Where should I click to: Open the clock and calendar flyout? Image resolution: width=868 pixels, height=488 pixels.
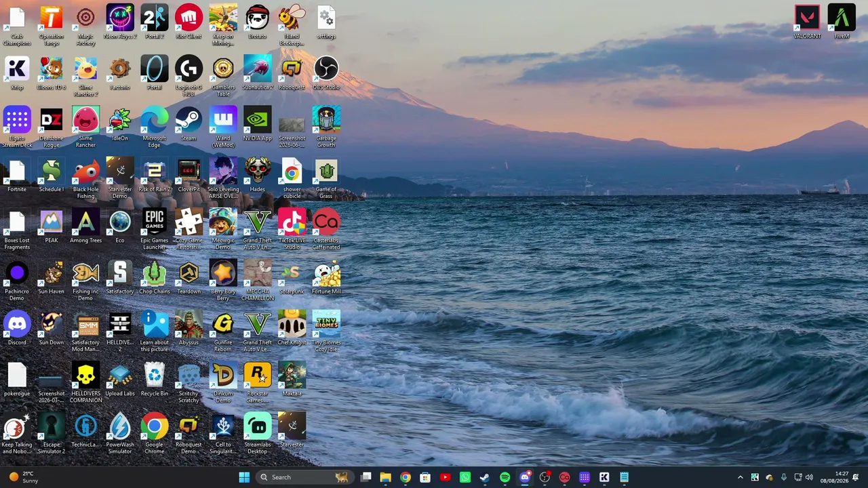point(833,477)
